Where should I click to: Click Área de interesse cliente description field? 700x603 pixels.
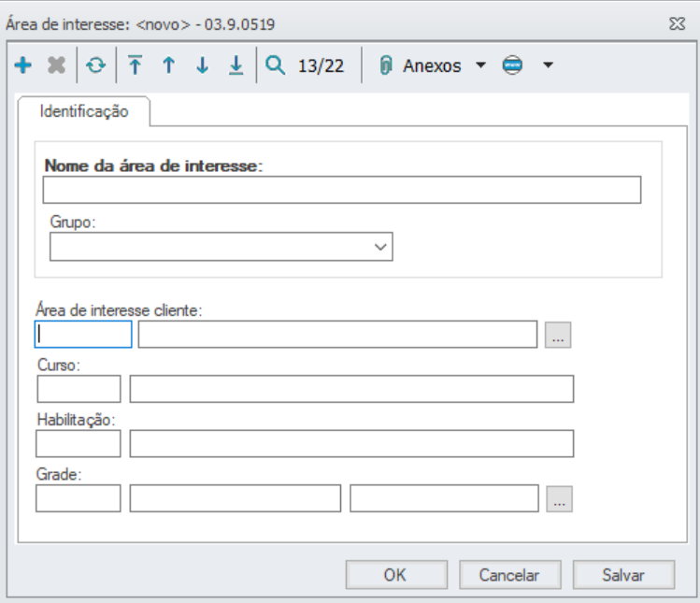tap(337, 334)
